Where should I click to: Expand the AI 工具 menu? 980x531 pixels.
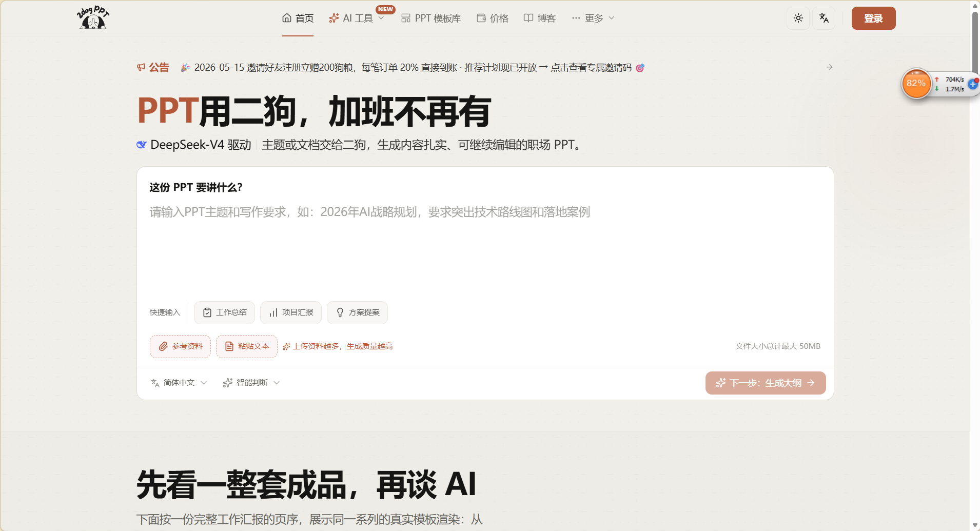point(357,18)
